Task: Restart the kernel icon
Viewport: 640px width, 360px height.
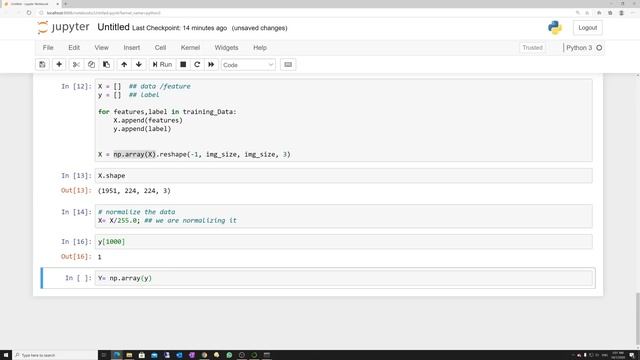Action: pyautogui.click(x=197, y=64)
